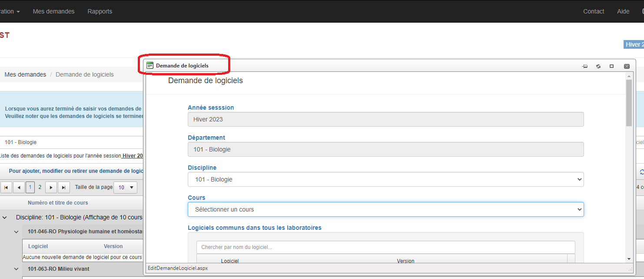
Task: Open Mes demandes in the top navbar
Action: point(53,11)
